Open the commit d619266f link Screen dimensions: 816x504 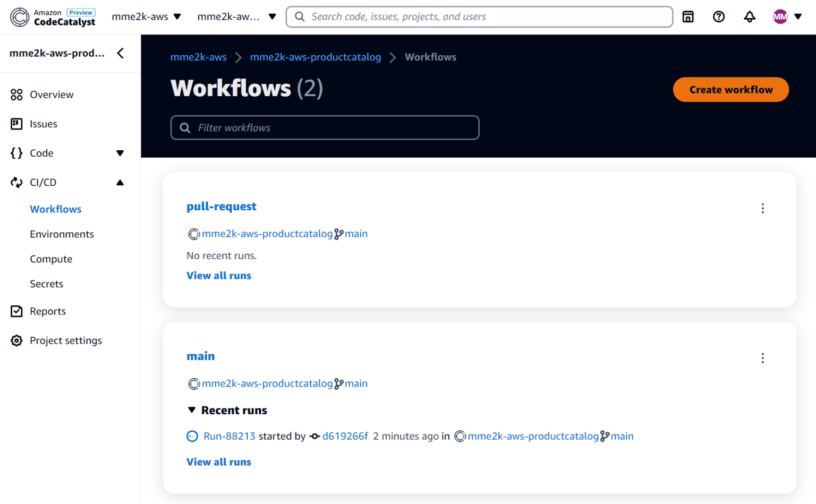click(345, 436)
